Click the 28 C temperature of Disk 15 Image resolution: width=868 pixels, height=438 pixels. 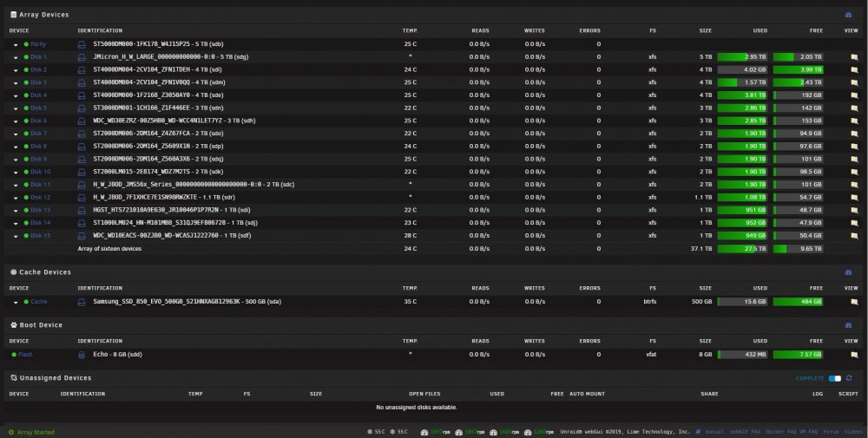tap(411, 236)
